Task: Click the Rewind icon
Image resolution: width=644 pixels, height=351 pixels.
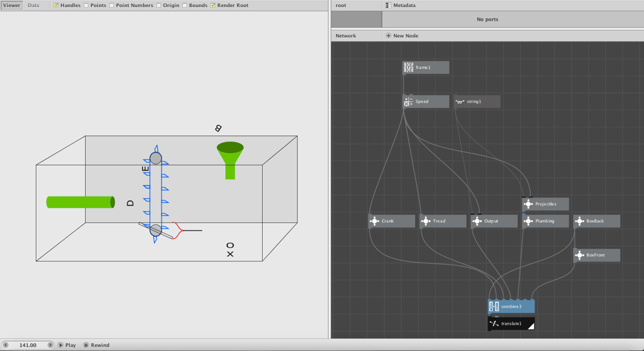Action: tap(86, 345)
